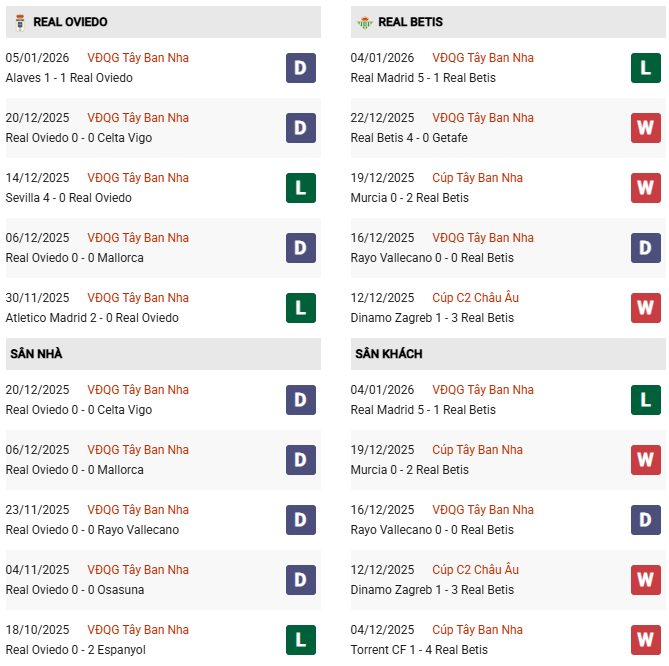The width and height of the screenshot is (669, 666).
Task: Click the Real Betis club crest icon
Action: tap(364, 22)
